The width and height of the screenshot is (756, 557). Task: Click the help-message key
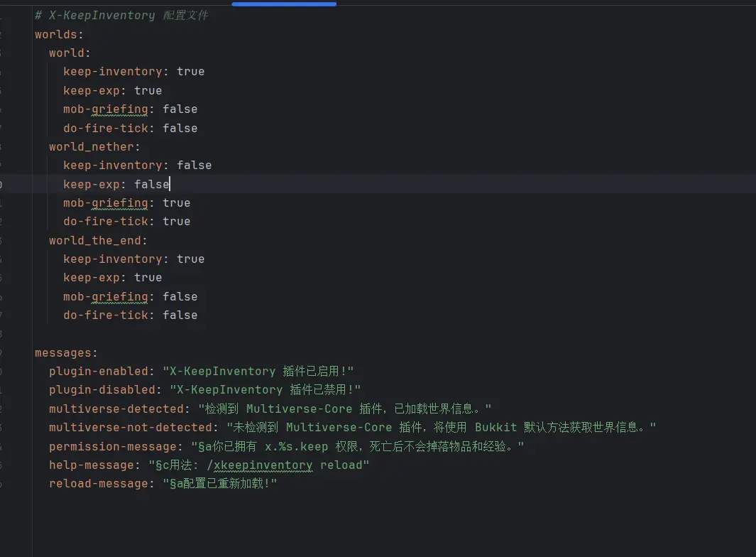click(x=91, y=465)
